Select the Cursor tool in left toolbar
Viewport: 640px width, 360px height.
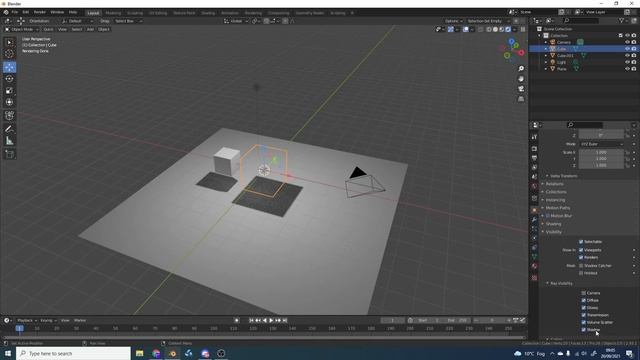9,53
